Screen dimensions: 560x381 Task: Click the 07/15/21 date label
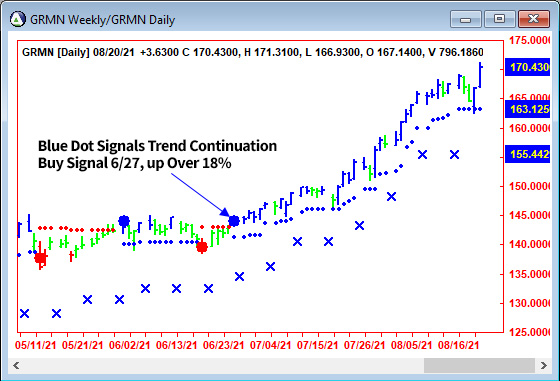click(x=318, y=345)
